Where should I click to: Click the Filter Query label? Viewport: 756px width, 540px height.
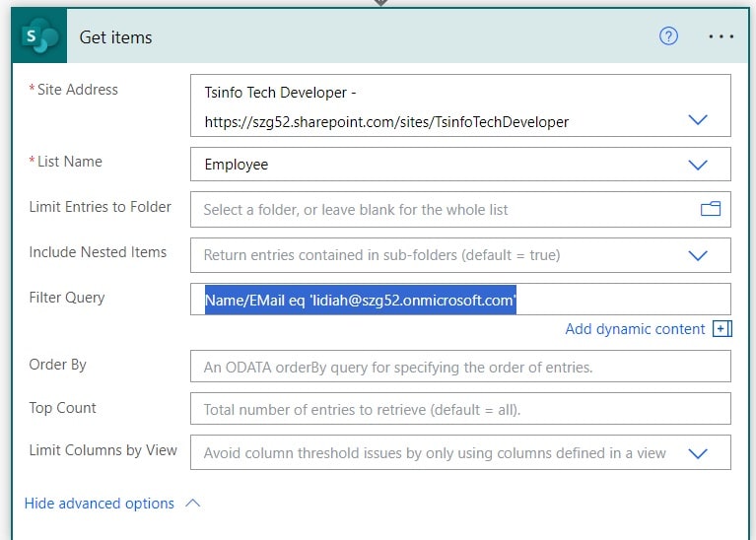click(x=67, y=298)
